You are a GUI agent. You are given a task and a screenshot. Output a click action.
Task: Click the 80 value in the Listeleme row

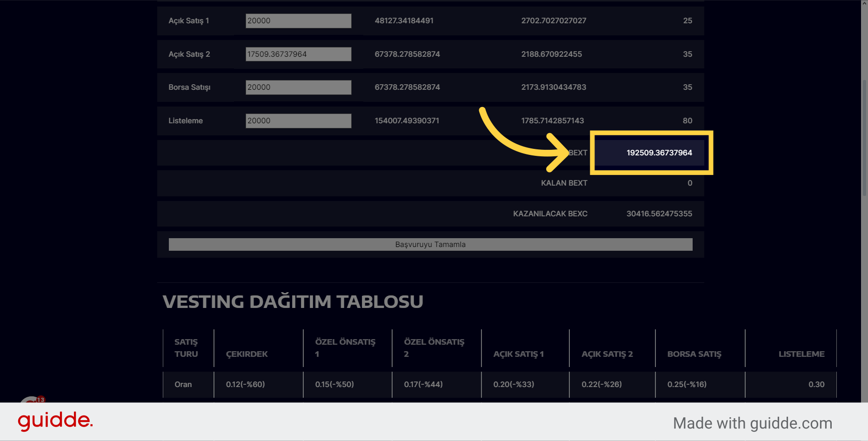[x=688, y=121]
